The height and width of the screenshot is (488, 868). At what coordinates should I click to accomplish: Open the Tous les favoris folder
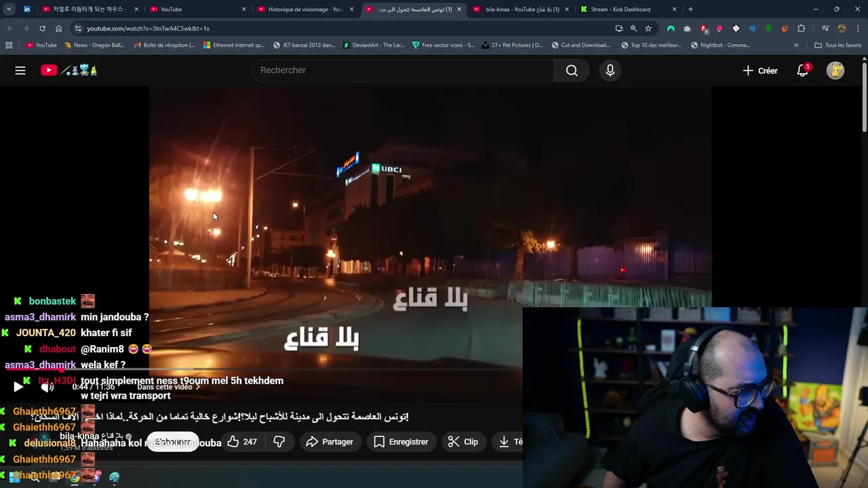[x=838, y=45]
